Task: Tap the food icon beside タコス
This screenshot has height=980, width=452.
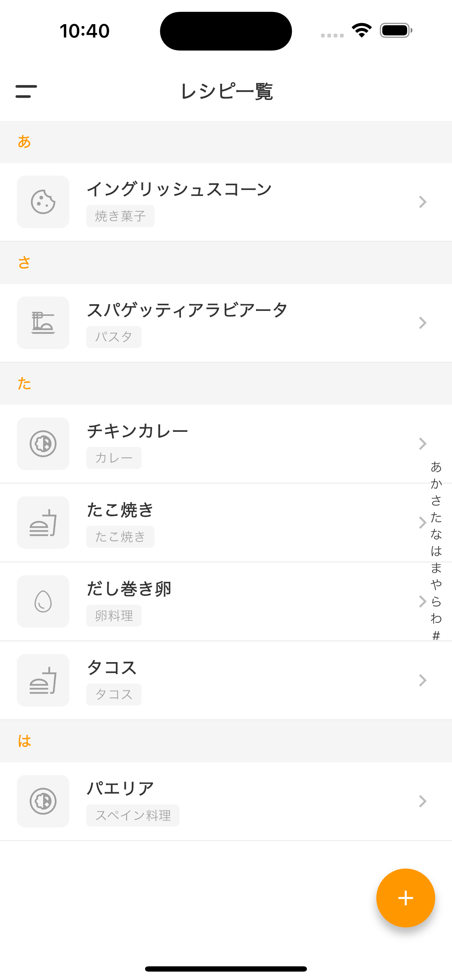Action: click(x=43, y=680)
